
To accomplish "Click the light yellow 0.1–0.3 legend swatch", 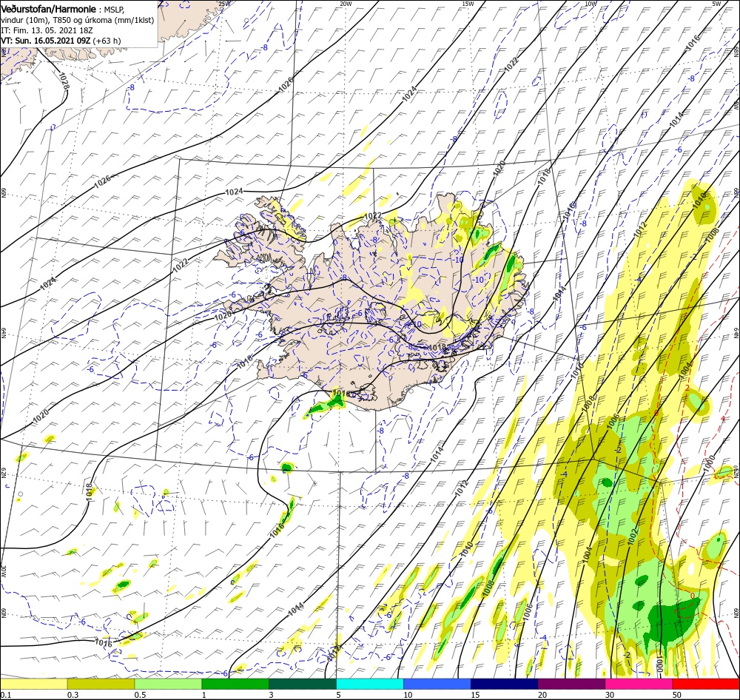I will [33, 684].
